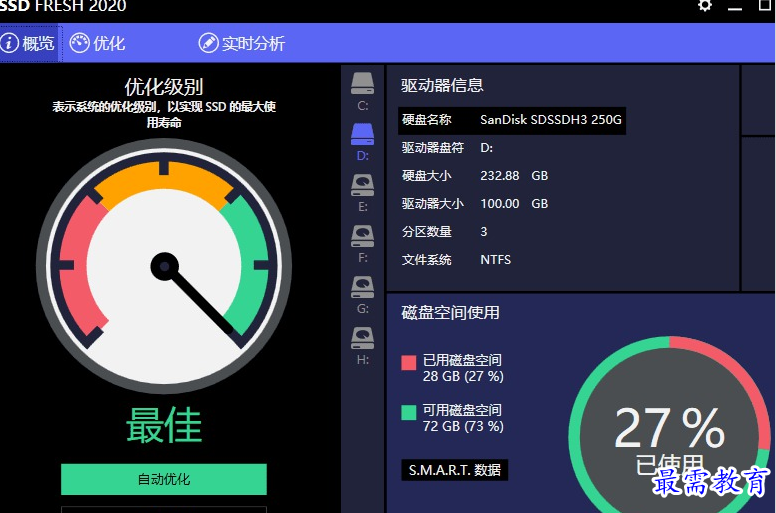Click the 已用磁盘空间 28 GB text
The width and height of the screenshot is (776, 513).
tap(463, 368)
